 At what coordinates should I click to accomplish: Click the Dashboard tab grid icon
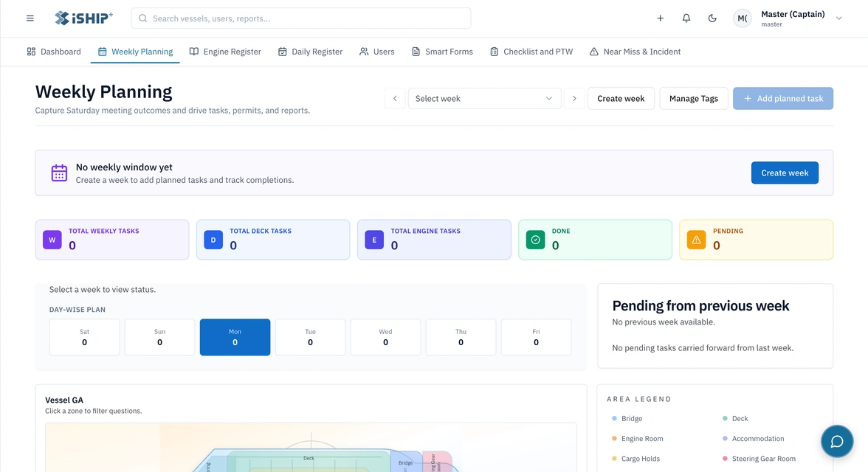tap(31, 52)
